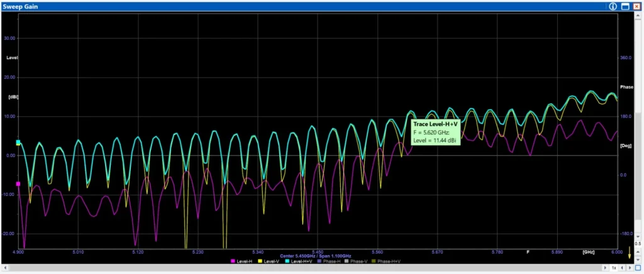Click the Phase-V legend color swatch
The height and width of the screenshot is (274, 644).
347,261
